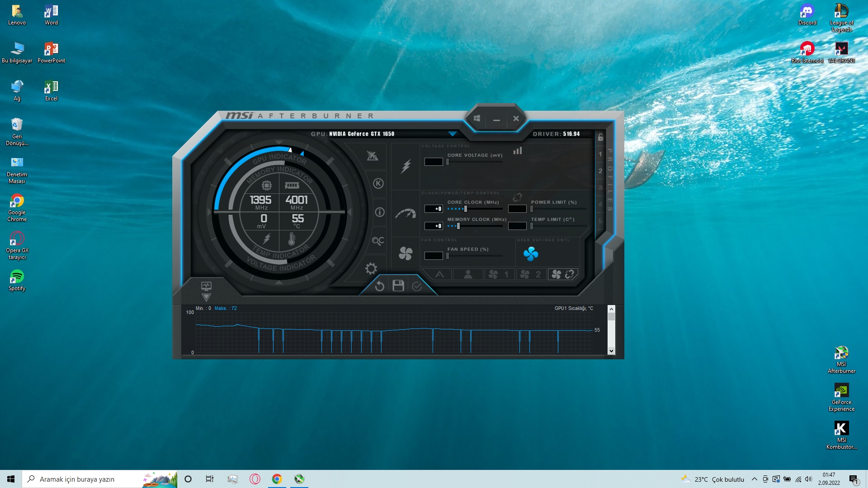Click the Core Clock slider handle

466,209
